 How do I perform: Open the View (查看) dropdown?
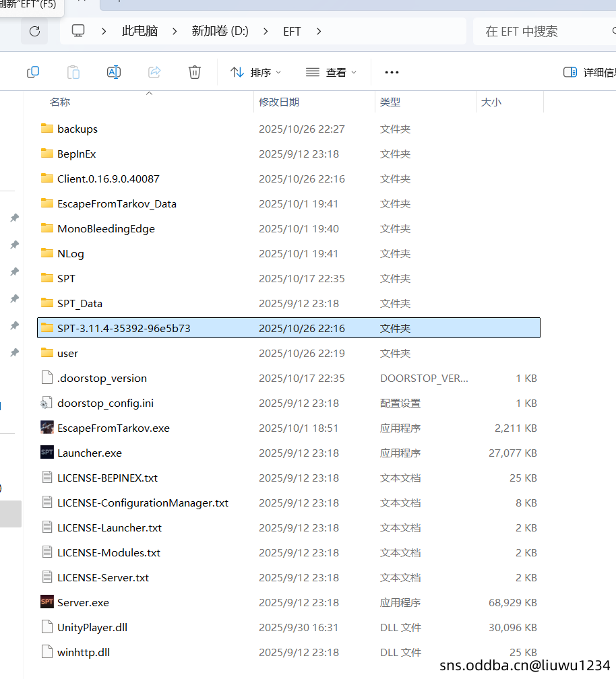(x=331, y=72)
